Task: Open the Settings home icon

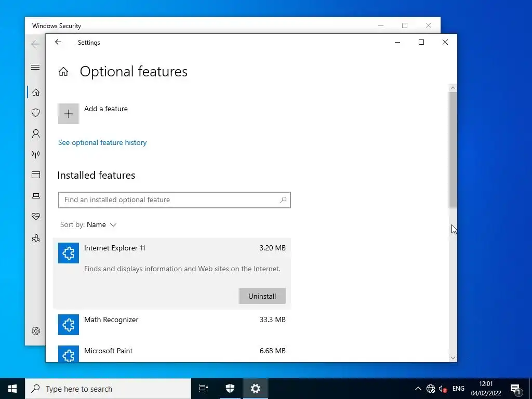Action: pos(63,72)
